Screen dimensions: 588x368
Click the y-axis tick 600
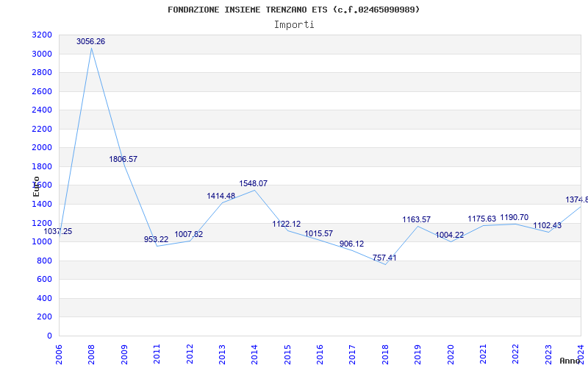45,280
